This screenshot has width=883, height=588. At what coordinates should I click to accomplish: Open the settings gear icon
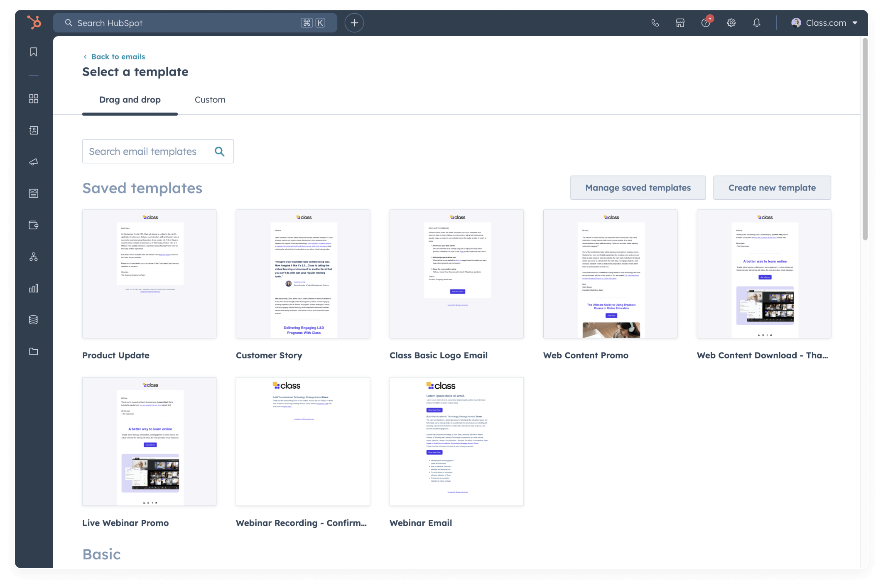731,23
